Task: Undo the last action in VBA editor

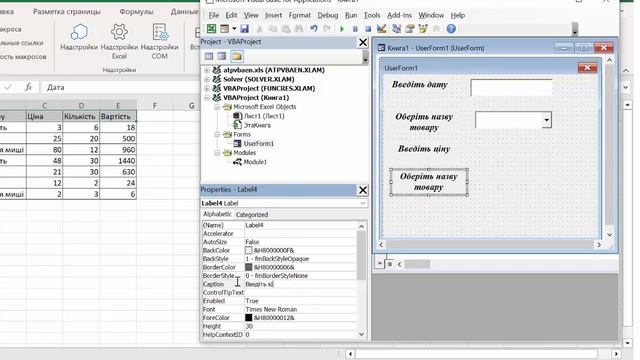Action: [x=313, y=29]
